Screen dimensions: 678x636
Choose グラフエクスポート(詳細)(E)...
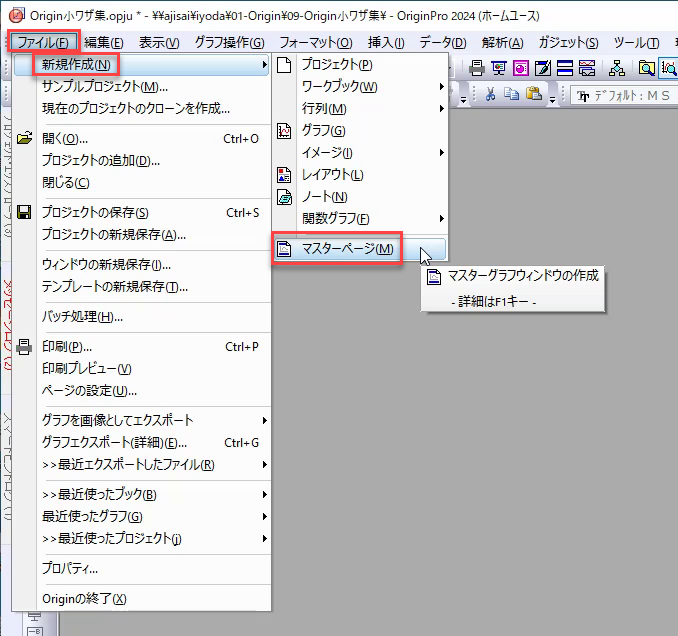pos(141,442)
